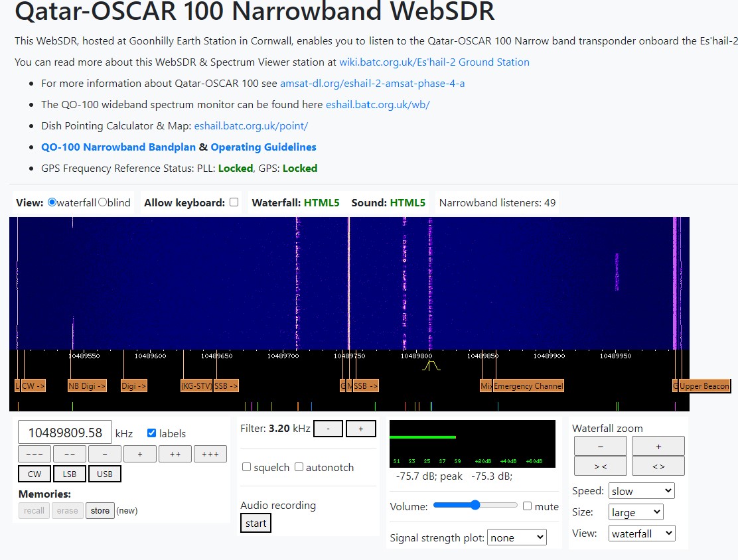Open the Operating Guidelines link
The width and height of the screenshot is (738, 560).
pos(263,147)
